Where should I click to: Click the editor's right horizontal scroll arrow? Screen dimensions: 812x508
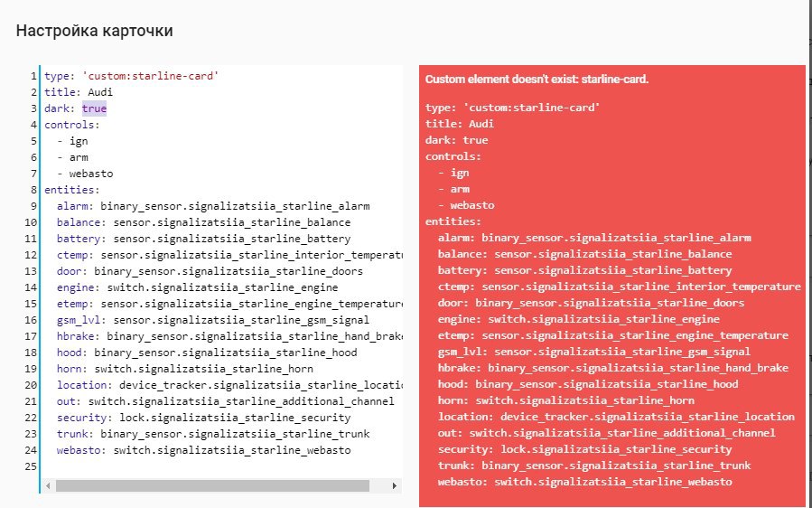pyautogui.click(x=395, y=486)
